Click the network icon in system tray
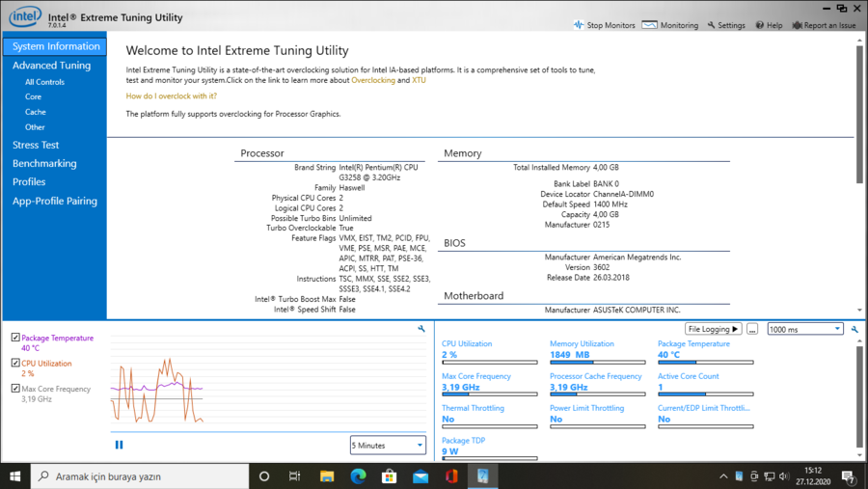The image size is (868, 489). pyautogui.click(x=770, y=476)
